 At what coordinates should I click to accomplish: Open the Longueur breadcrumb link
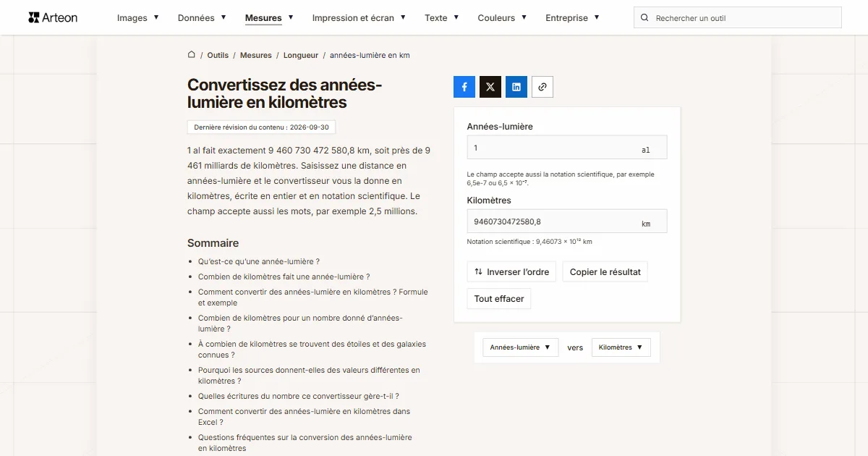click(x=301, y=55)
